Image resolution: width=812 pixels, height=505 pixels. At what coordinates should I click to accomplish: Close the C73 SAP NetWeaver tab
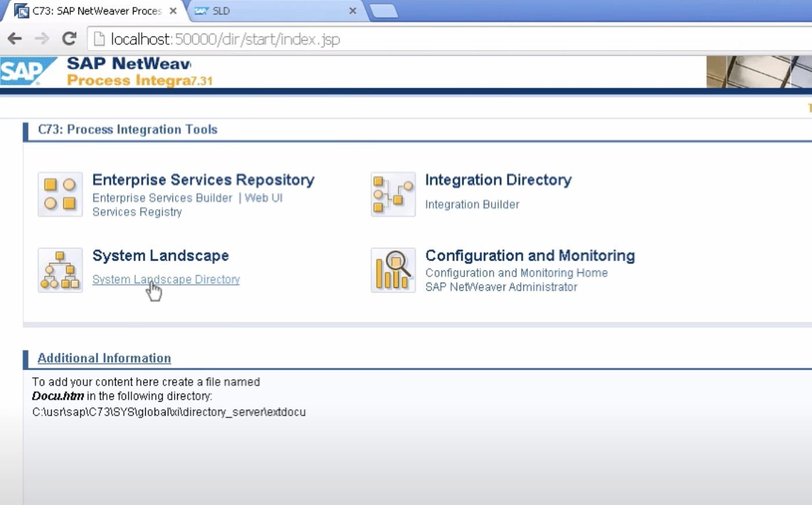173,11
